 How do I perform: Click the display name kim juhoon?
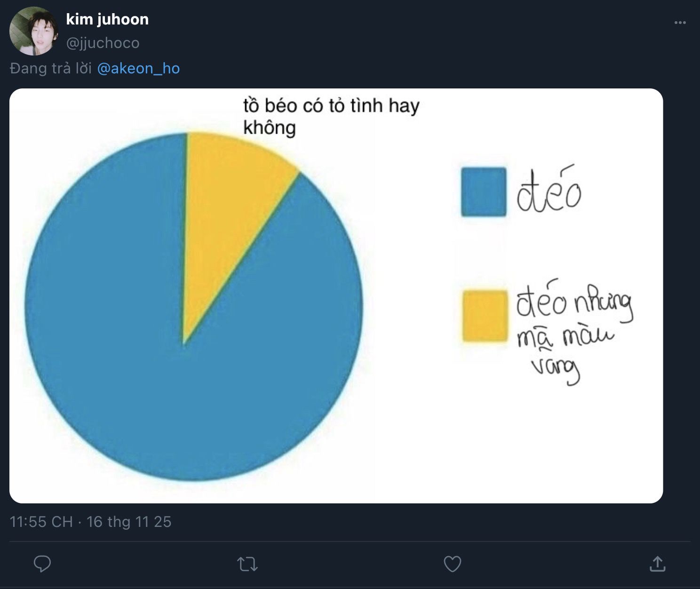point(107,19)
